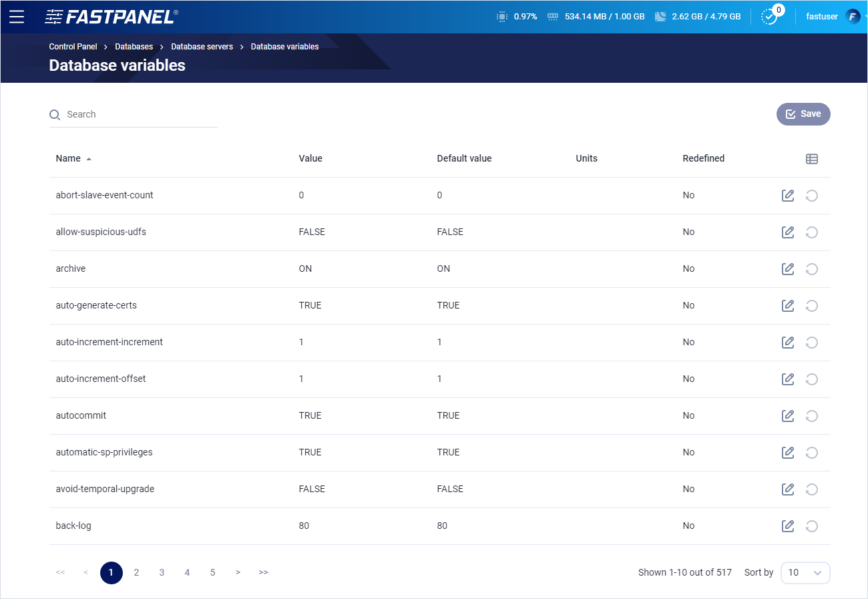Reset back-log to default
868x599 pixels.
pyautogui.click(x=812, y=526)
